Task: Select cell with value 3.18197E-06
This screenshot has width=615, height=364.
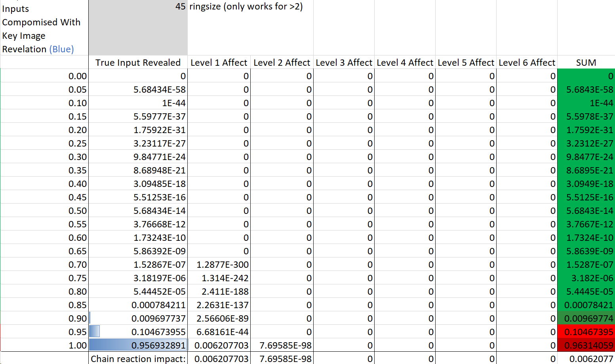Action: point(138,278)
